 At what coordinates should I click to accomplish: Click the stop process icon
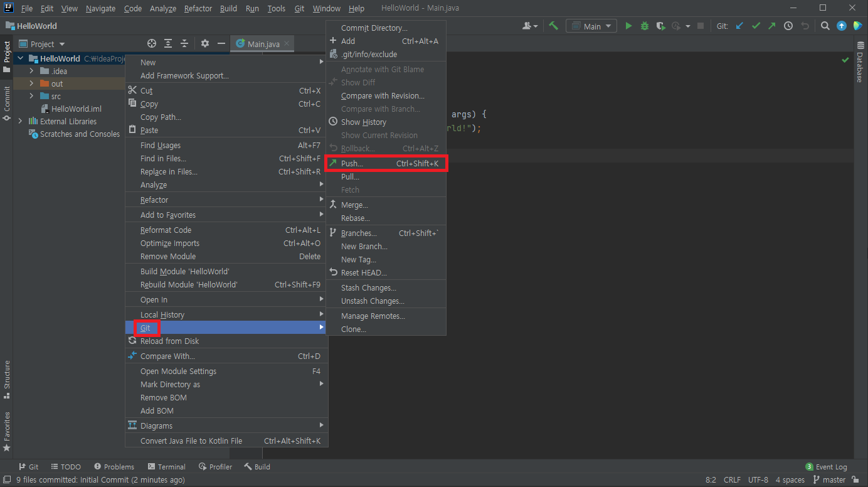point(701,26)
